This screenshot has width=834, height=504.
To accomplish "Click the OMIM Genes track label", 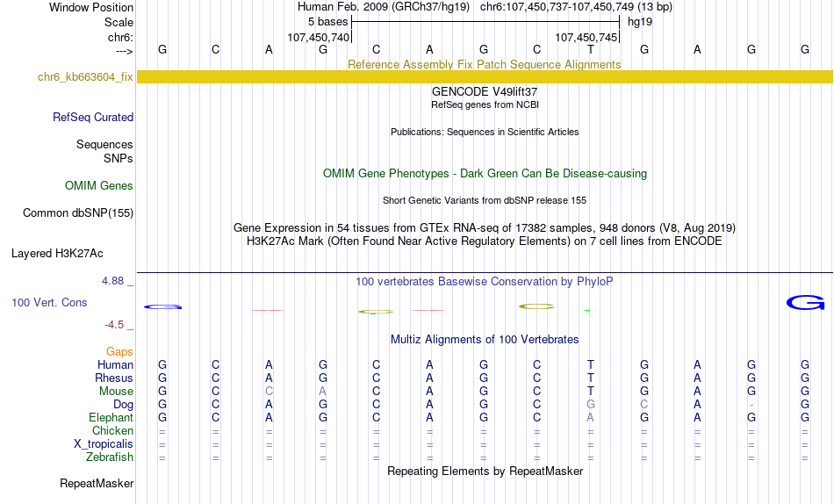I will click(98, 186).
